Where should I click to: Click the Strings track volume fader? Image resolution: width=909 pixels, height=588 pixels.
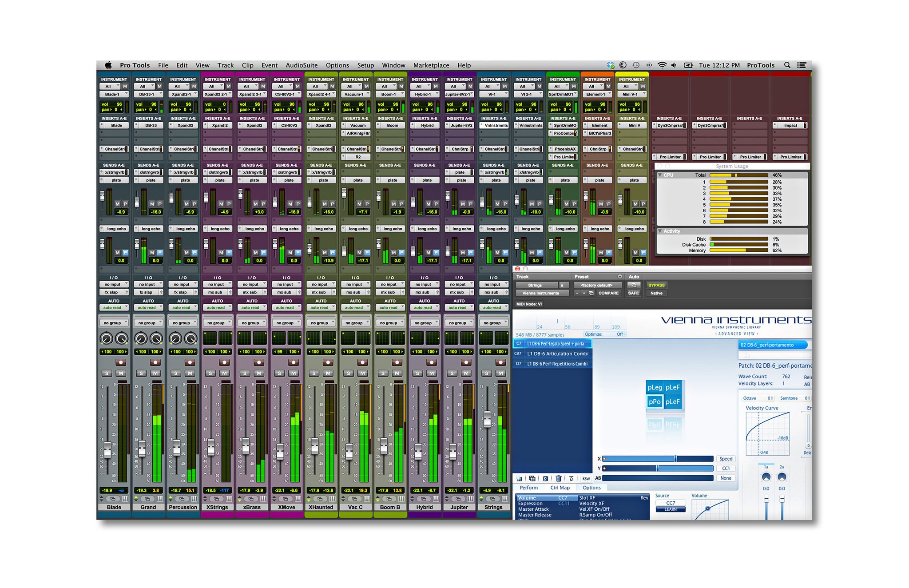487,419
